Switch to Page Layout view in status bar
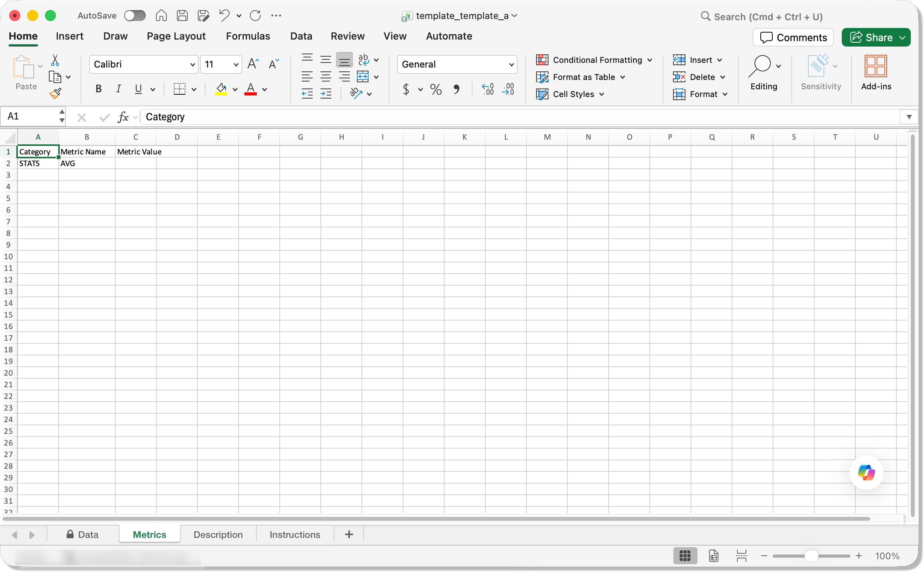Image resolution: width=924 pixels, height=572 pixels. 714,556
